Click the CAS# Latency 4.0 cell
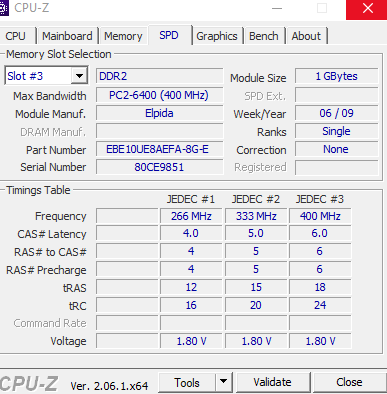 point(191,233)
